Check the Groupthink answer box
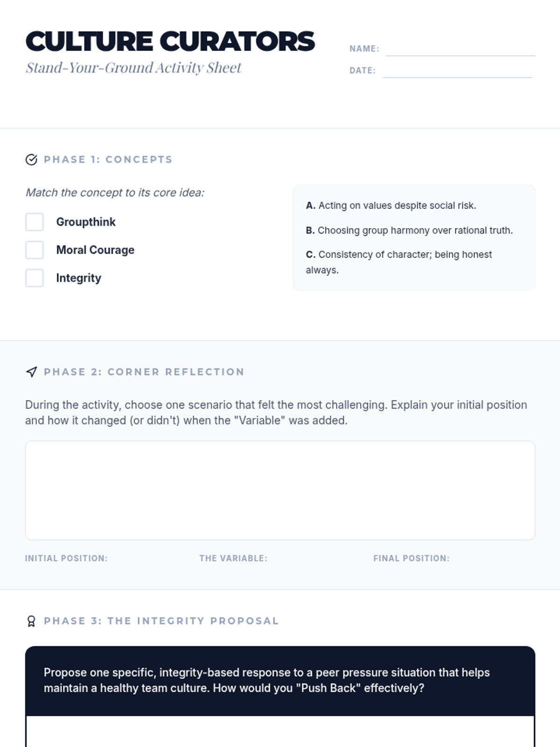This screenshot has width=560, height=747. pos(35,222)
